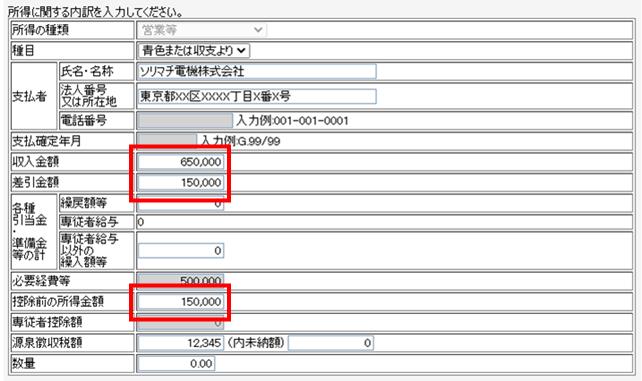
Task: Click the 源泉徴収税額 label
Action: click(x=47, y=343)
